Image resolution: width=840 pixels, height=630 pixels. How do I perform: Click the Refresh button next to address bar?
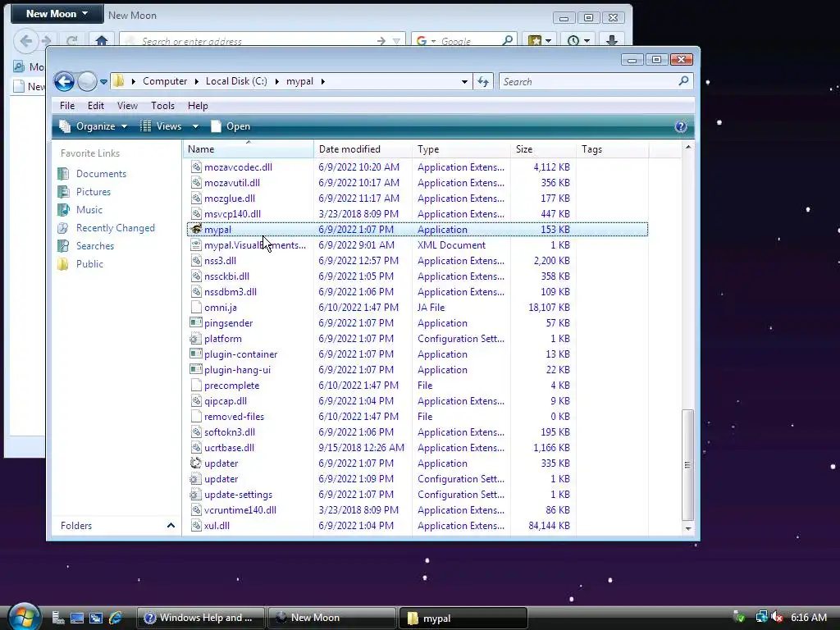tap(483, 81)
